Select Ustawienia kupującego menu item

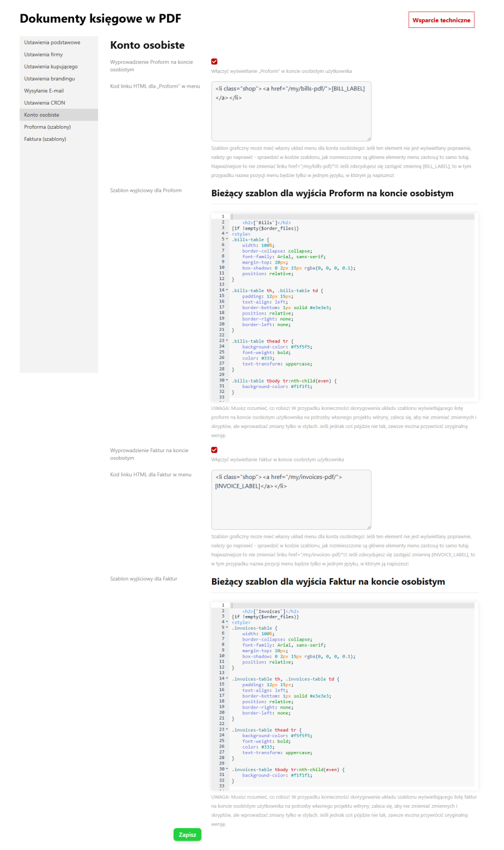click(51, 67)
